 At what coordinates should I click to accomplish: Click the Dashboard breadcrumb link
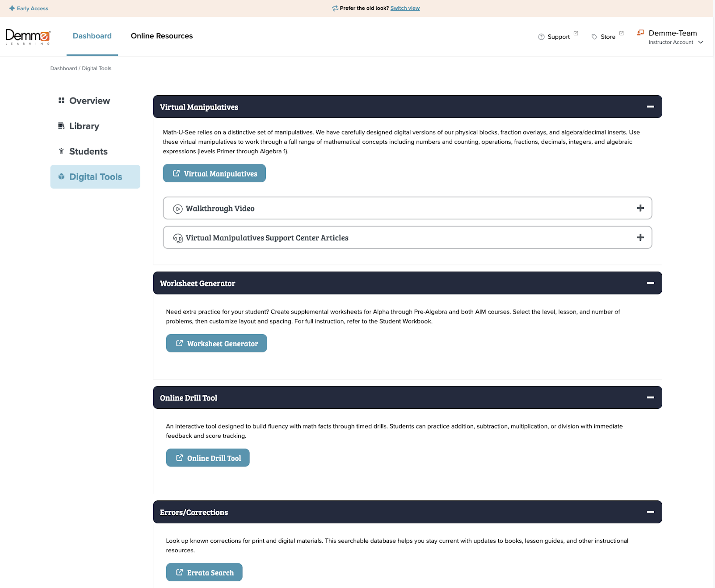pyautogui.click(x=63, y=68)
